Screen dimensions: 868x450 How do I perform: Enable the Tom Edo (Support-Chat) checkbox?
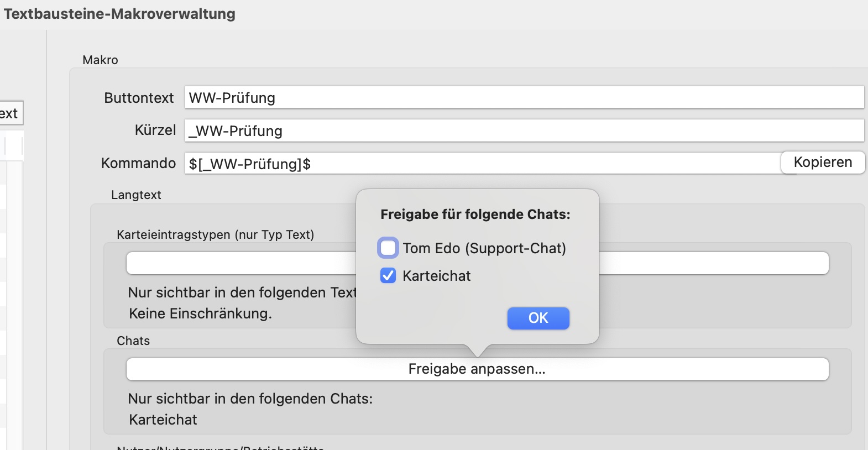388,248
